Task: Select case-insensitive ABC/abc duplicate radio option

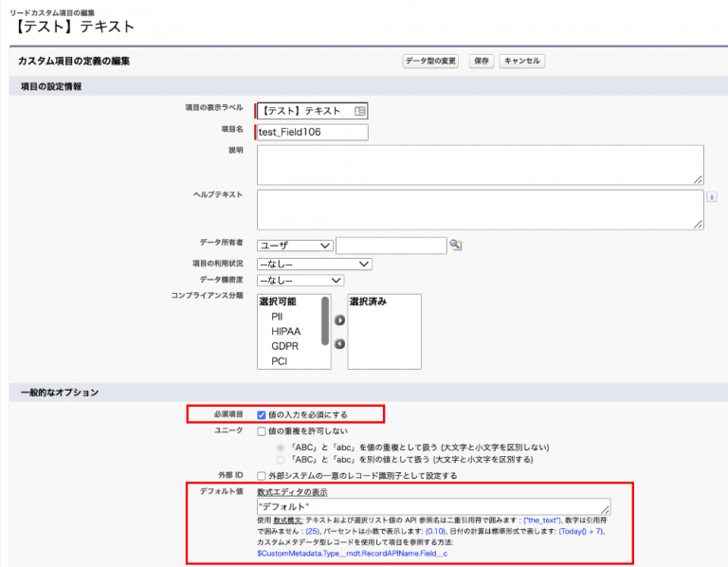Action: (x=280, y=446)
